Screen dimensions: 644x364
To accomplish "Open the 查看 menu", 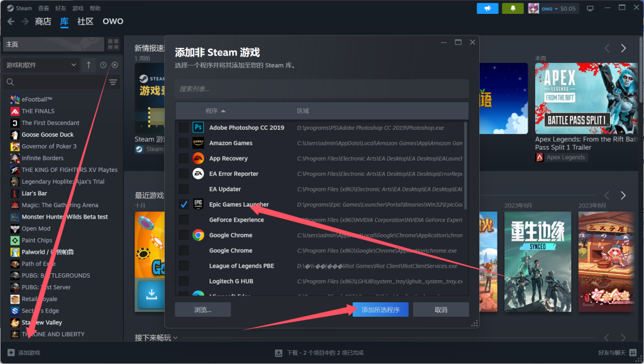I will point(43,8).
